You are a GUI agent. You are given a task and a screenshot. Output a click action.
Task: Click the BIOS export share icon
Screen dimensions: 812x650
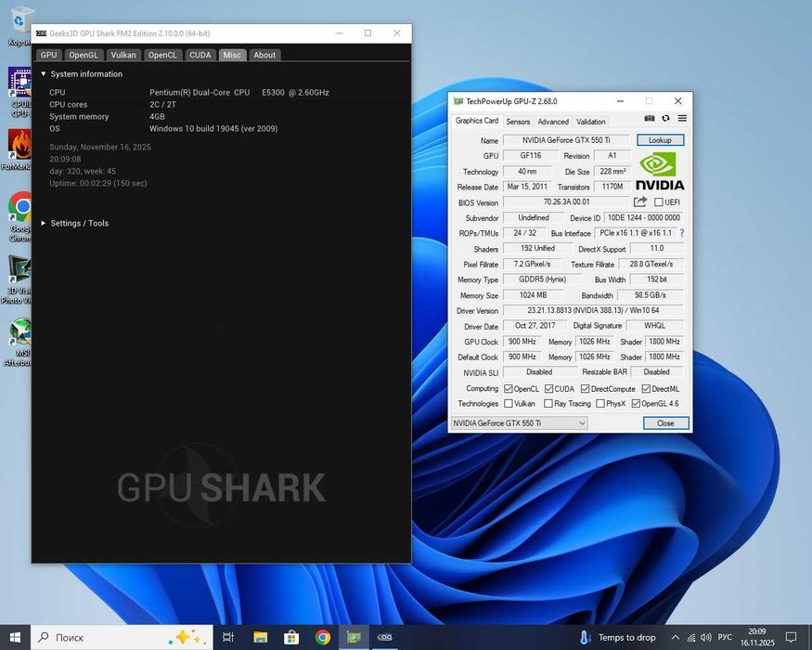tap(640, 201)
